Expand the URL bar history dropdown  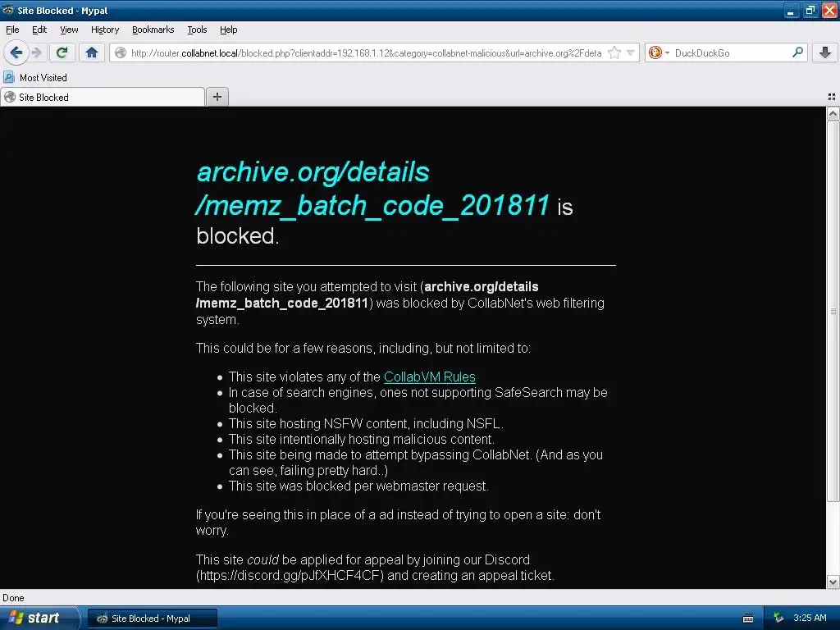pos(631,52)
